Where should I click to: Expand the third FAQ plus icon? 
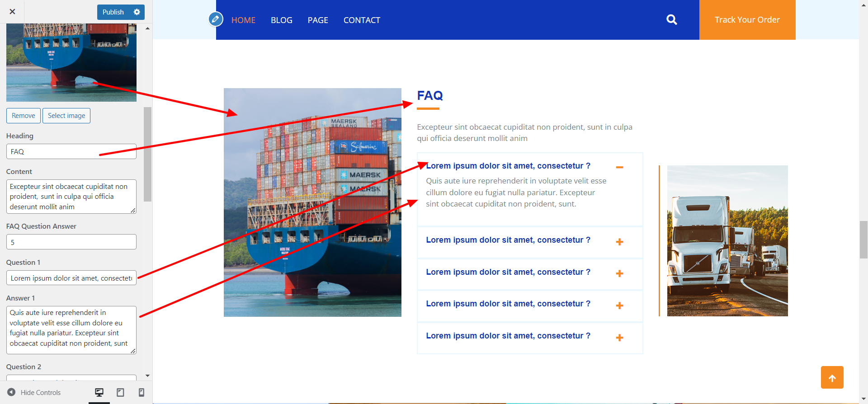pyautogui.click(x=619, y=273)
